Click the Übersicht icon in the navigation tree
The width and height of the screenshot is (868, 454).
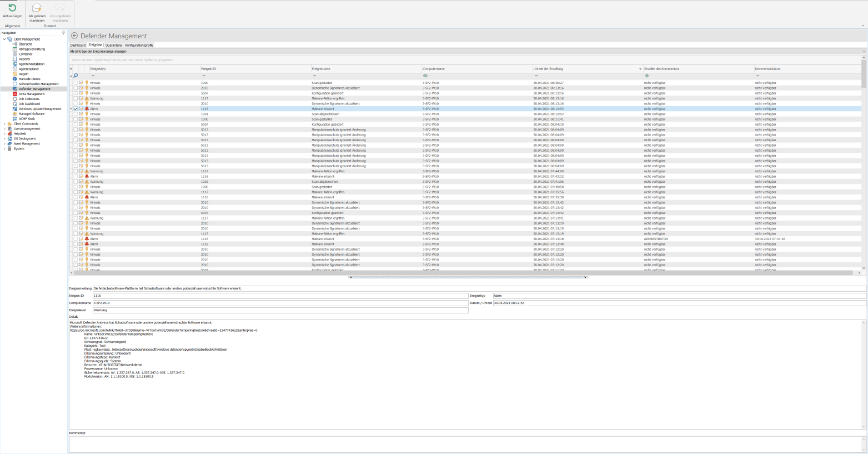tap(15, 44)
